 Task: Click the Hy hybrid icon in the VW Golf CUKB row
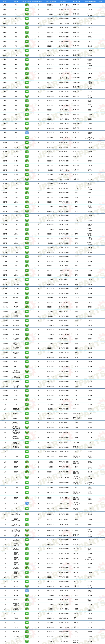pos(27,503)
